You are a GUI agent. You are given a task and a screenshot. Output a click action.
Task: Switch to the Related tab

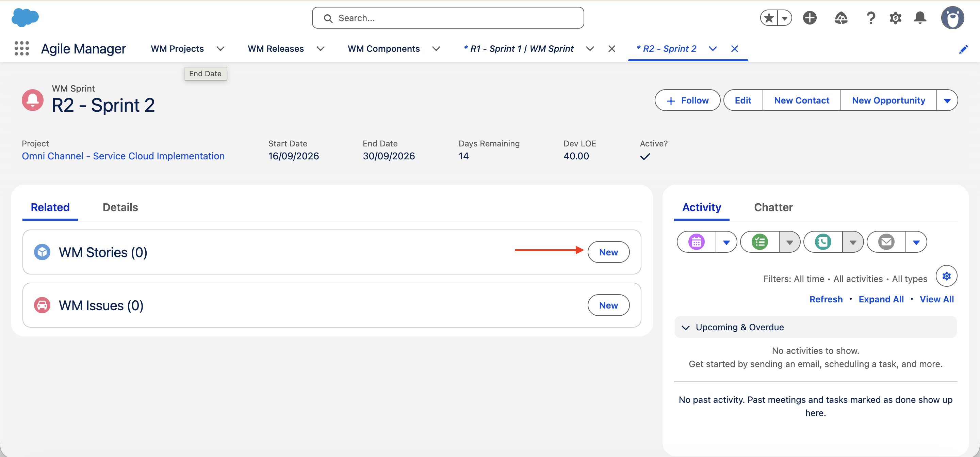coord(50,207)
